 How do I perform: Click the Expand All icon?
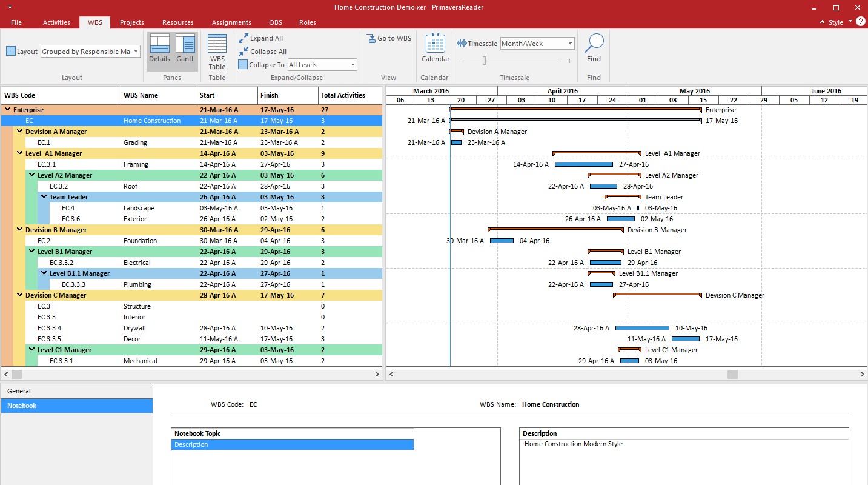click(244, 38)
